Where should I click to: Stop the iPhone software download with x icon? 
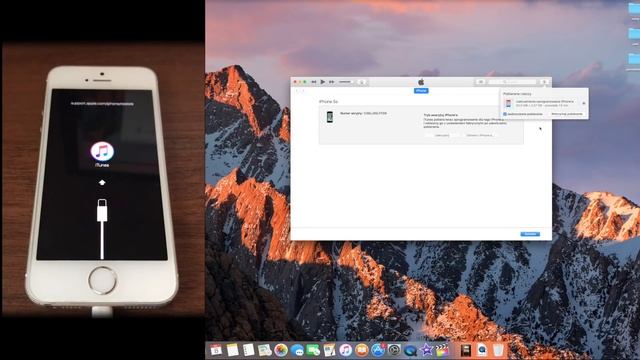pos(584,103)
